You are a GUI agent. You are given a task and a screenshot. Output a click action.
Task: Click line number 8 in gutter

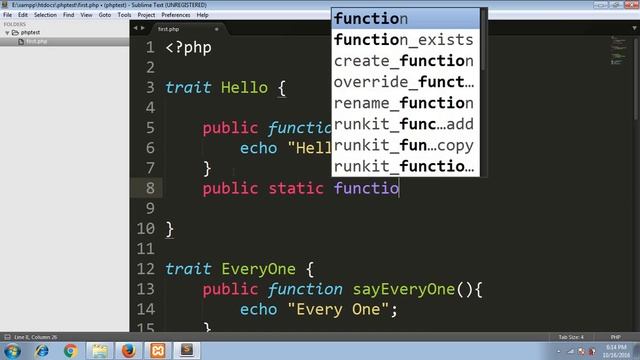click(150, 188)
